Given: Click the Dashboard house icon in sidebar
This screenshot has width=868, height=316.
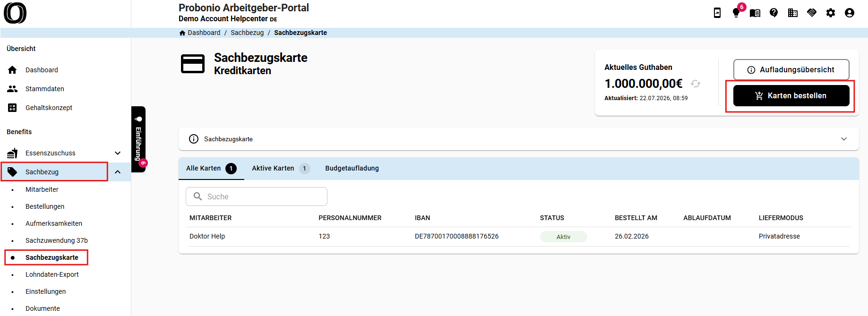Looking at the screenshot, I should tap(12, 70).
